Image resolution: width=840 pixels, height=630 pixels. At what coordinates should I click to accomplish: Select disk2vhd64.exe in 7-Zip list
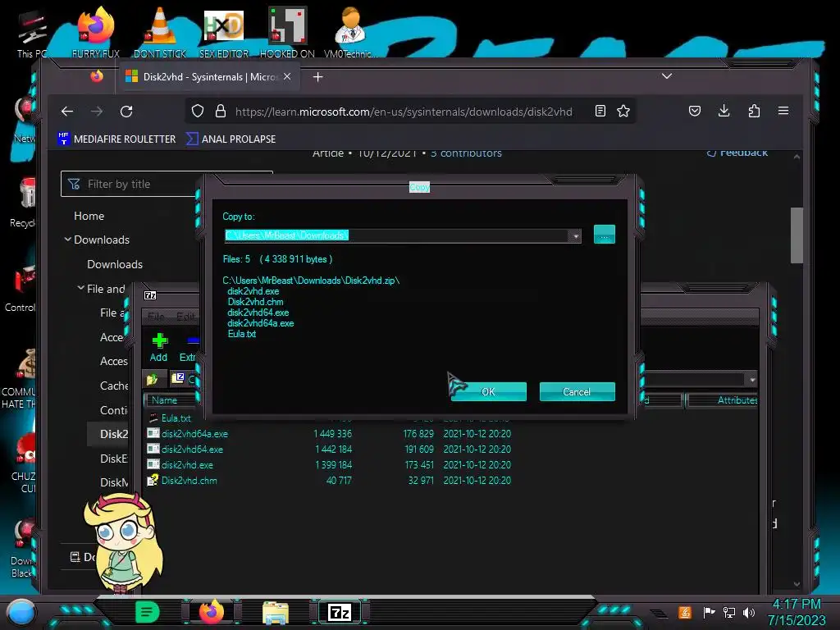point(192,449)
